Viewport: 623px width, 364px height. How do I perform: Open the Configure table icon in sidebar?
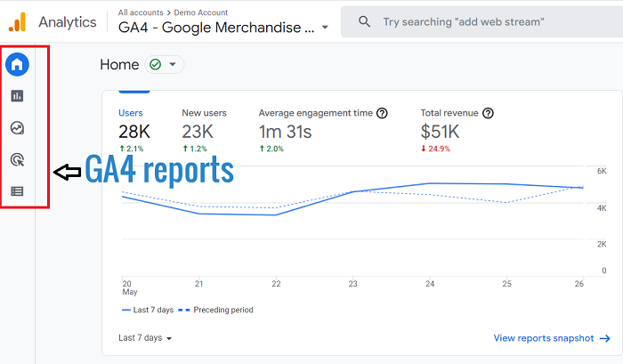[17, 191]
